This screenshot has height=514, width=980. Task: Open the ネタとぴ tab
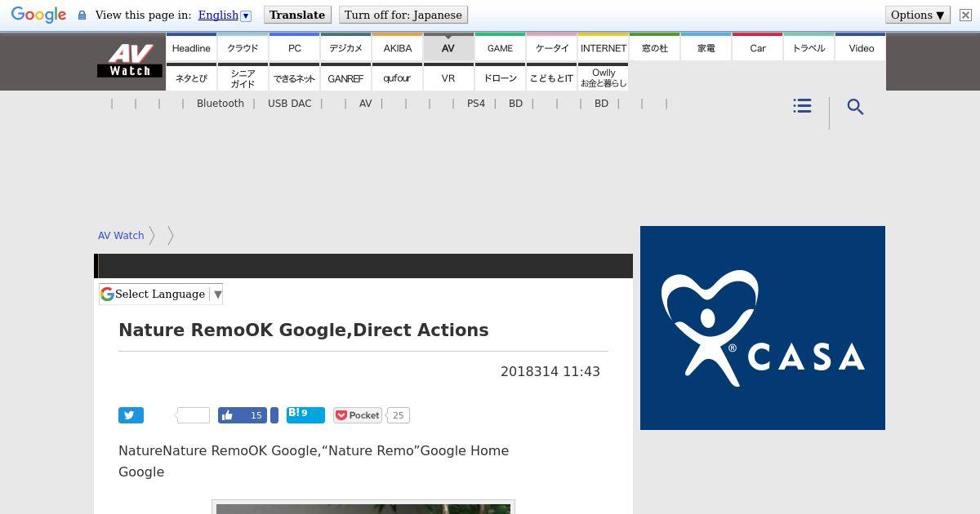point(191,78)
